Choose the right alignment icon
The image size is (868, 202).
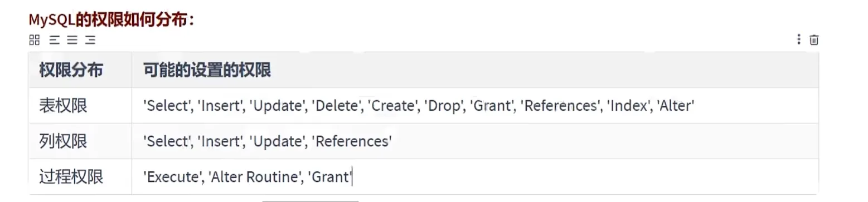(90, 40)
